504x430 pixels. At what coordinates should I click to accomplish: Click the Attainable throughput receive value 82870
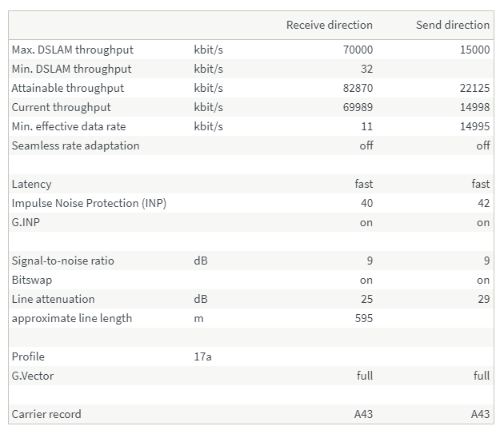358,88
